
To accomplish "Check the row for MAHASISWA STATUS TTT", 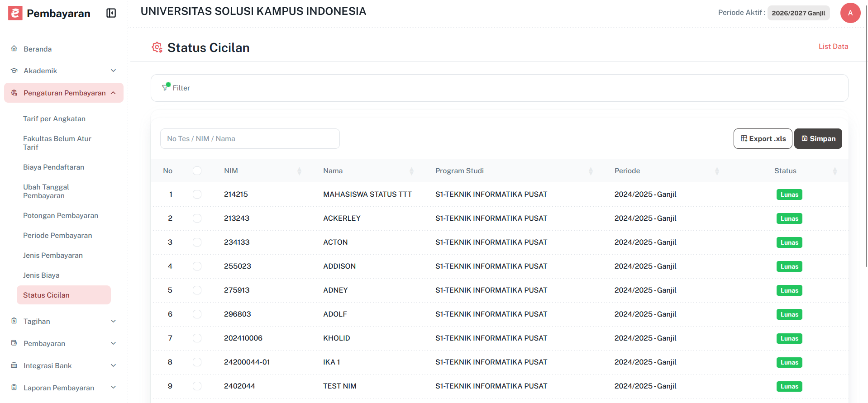I will [x=197, y=194].
